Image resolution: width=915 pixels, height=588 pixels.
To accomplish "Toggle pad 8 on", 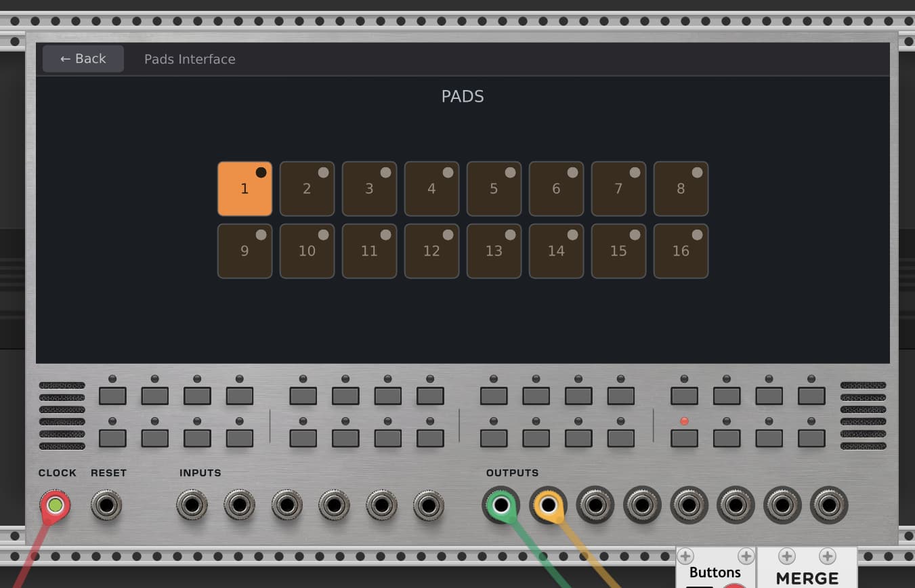I will coord(681,189).
